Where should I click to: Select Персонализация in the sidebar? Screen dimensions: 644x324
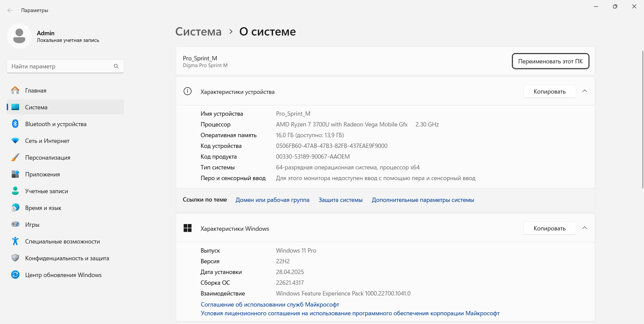point(65,157)
